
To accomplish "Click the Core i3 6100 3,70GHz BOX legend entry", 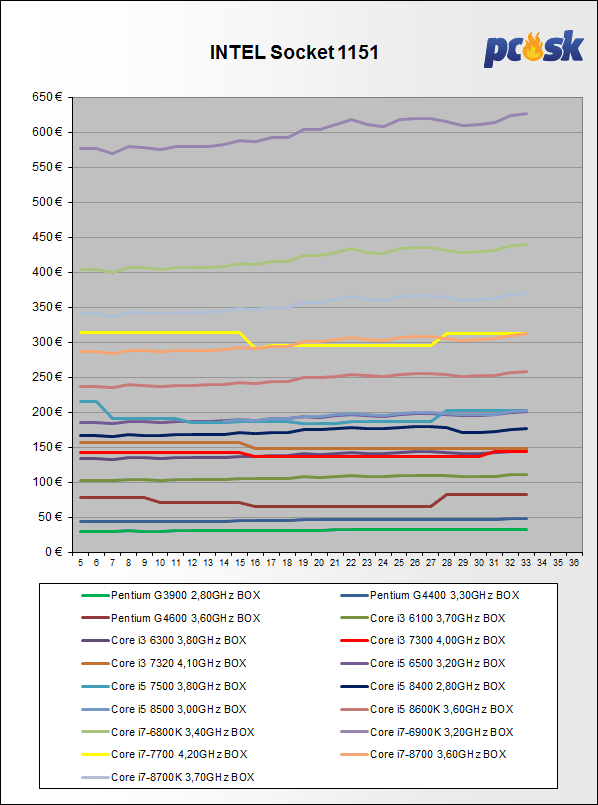I will pos(423,618).
